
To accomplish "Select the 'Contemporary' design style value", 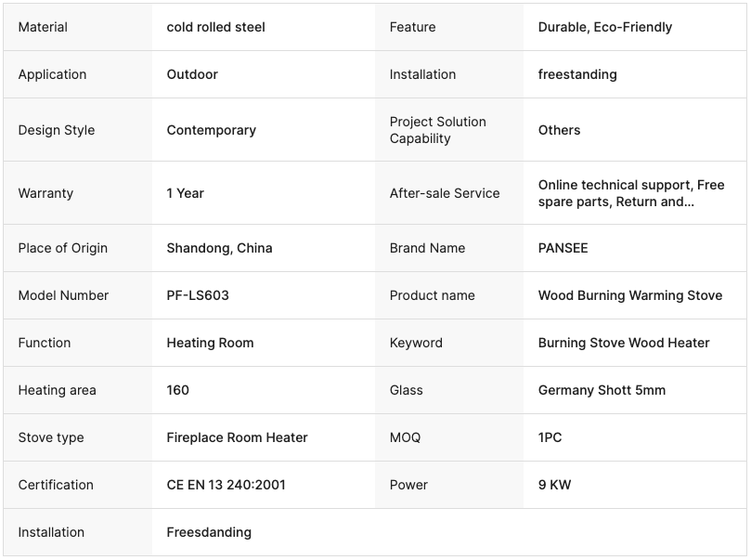I will pyautogui.click(x=211, y=130).
